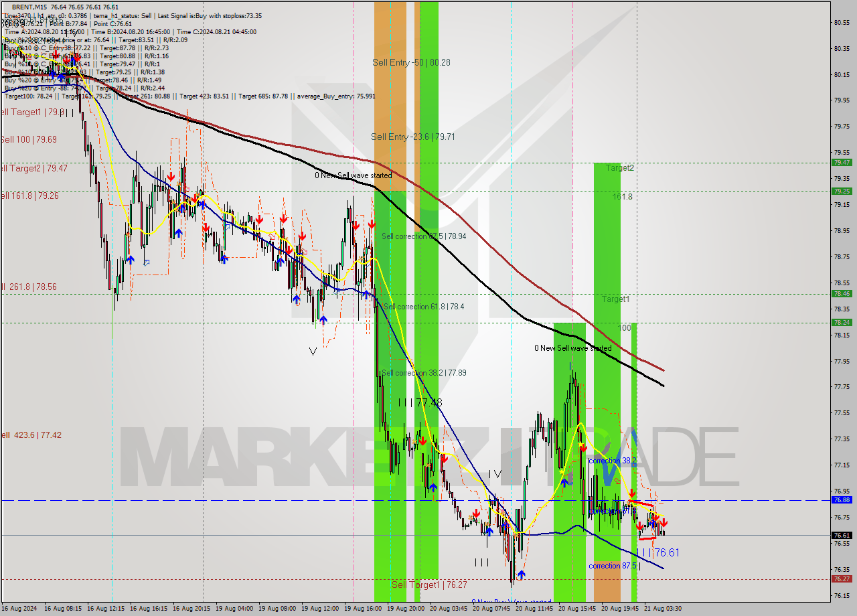Click the current price 76.61 axis tag

(x=842, y=535)
